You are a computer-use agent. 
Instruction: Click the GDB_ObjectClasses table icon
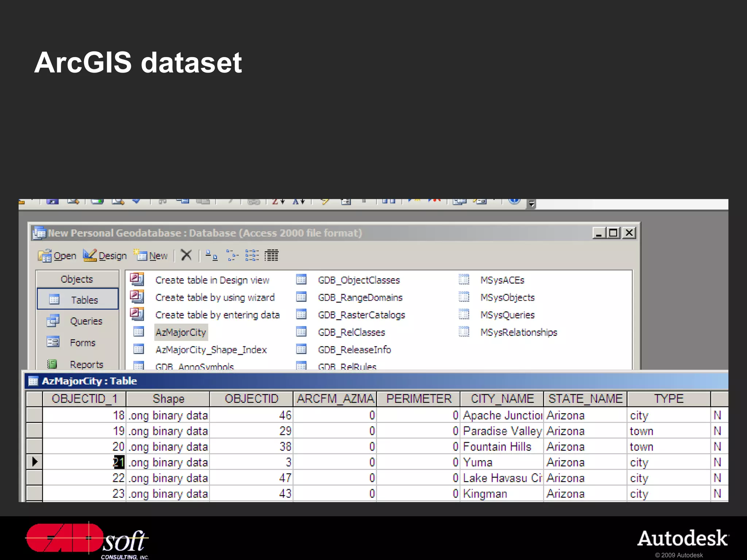[x=301, y=280]
